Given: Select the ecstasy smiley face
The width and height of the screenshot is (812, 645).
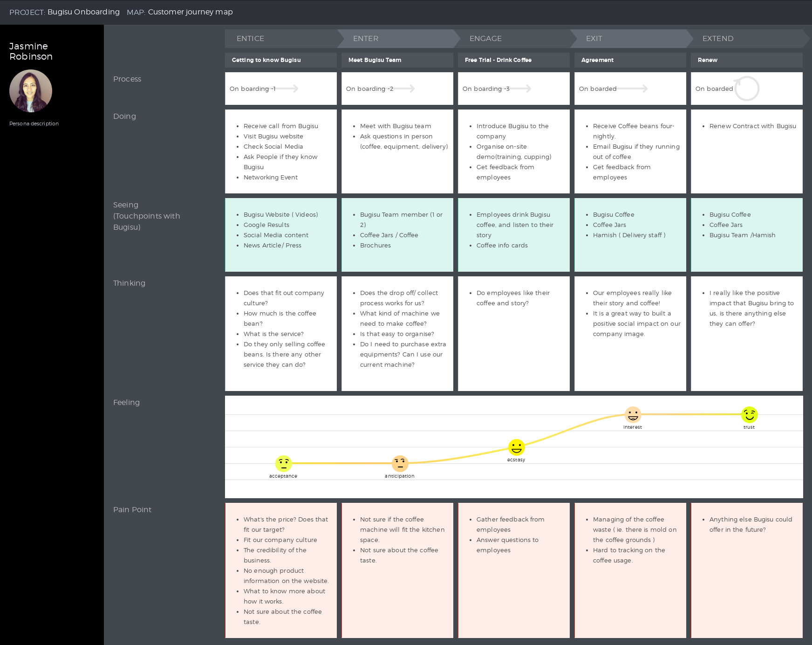Looking at the screenshot, I should [x=516, y=447].
